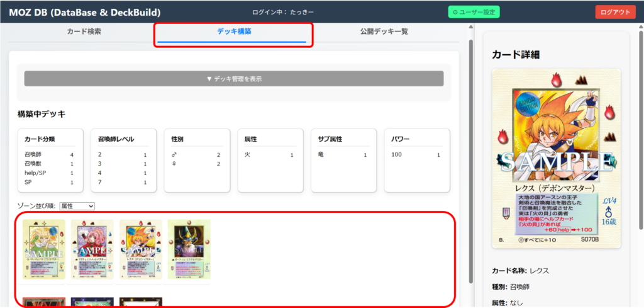Screen dimensions: 644x308
Task: Expand the デッキ管理を表示 bar
Action: pos(234,79)
